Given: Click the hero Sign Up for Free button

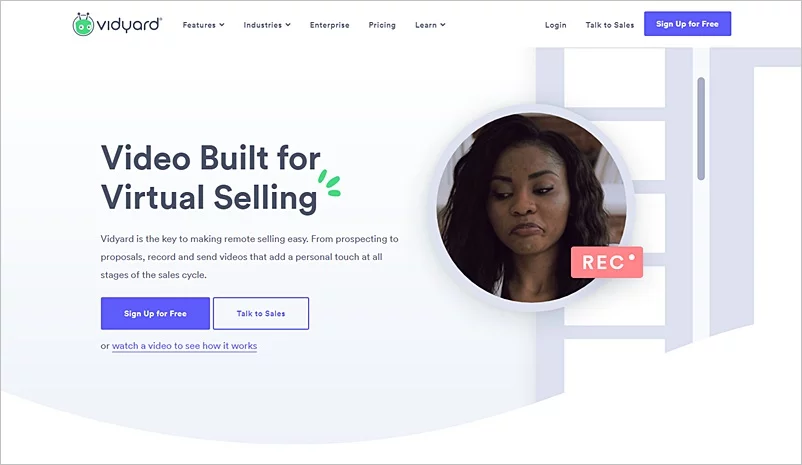Looking at the screenshot, I should click(x=155, y=313).
